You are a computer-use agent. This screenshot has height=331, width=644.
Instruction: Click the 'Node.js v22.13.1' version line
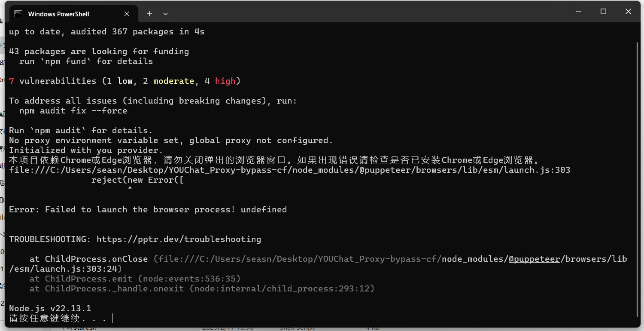[50, 308]
